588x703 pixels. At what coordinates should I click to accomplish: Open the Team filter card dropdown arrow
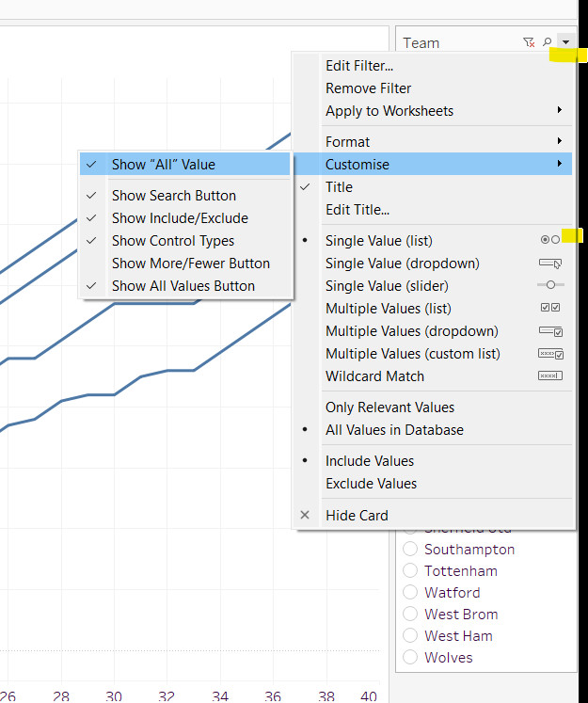(565, 42)
